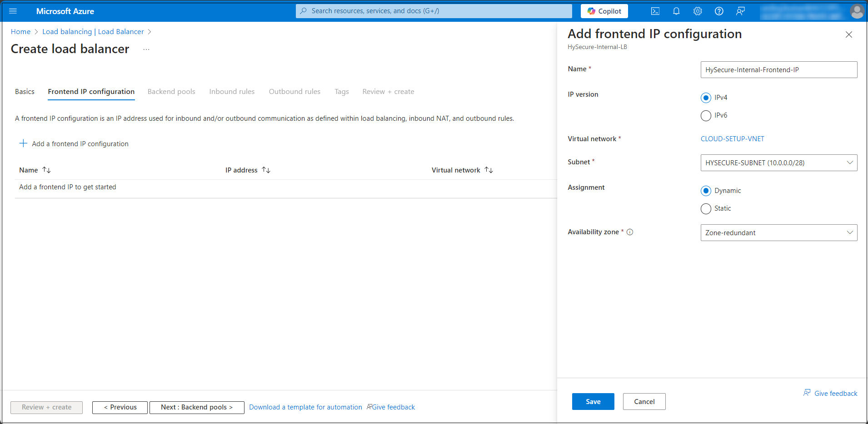Click the top bar feedback icon
The width and height of the screenshot is (868, 424).
coord(740,11)
